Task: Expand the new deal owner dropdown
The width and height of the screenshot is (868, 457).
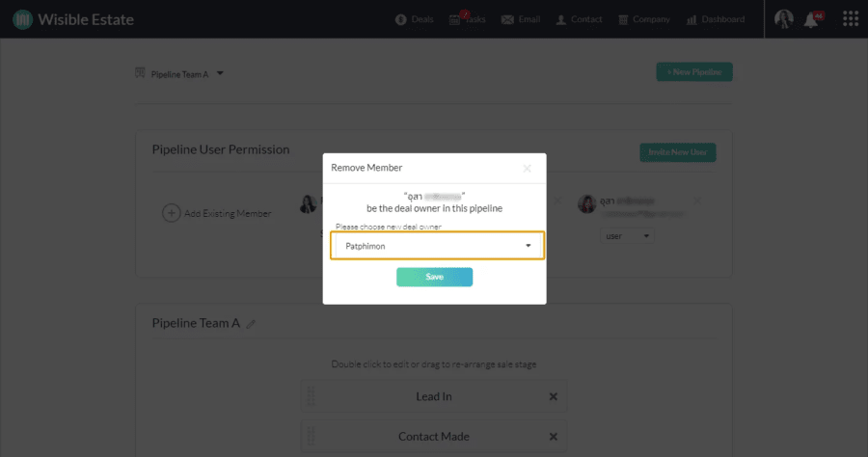Action: (437, 246)
